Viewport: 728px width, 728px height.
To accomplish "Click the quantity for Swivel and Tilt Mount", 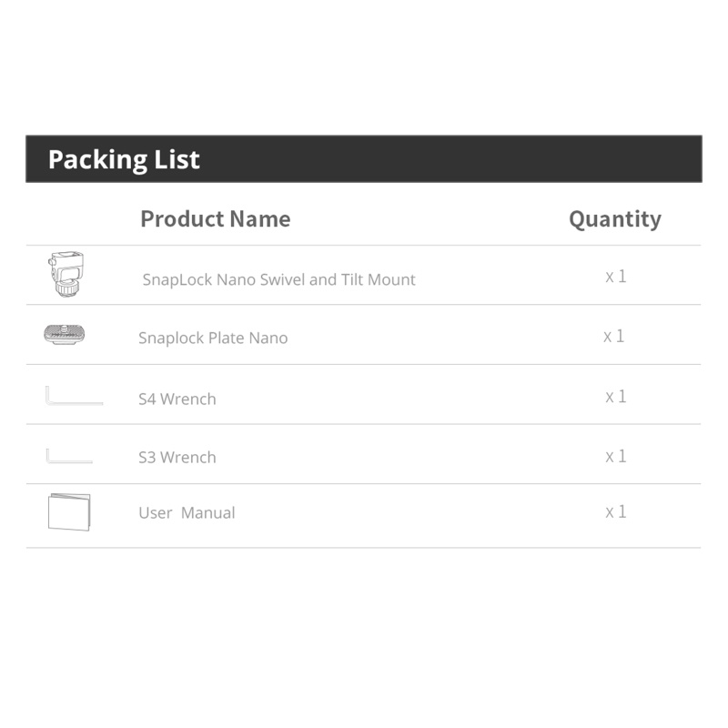I will pos(616,277).
